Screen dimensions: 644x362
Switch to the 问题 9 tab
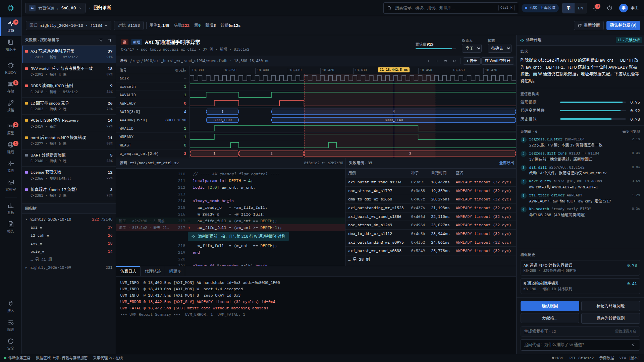coord(175,271)
